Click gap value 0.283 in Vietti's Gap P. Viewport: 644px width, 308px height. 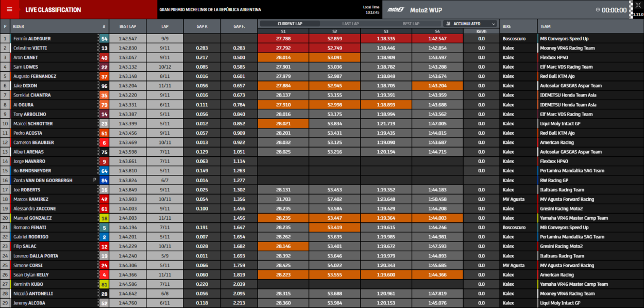pyautogui.click(x=202, y=48)
